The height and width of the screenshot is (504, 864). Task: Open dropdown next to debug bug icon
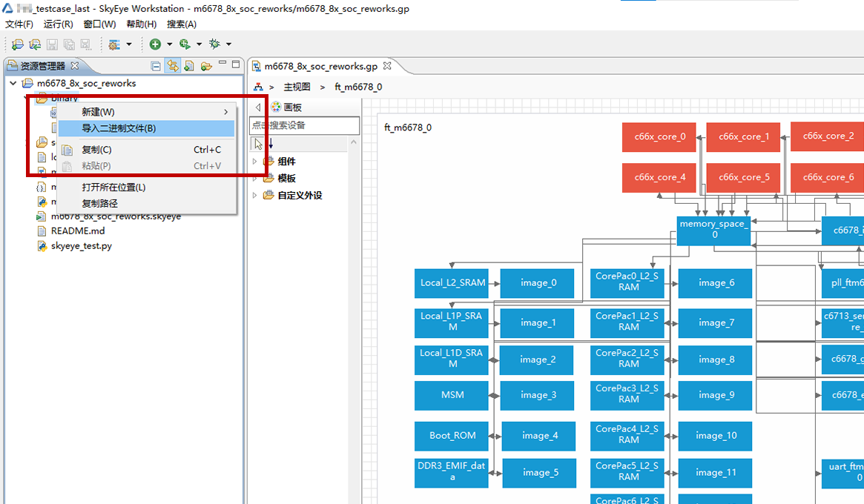click(228, 44)
